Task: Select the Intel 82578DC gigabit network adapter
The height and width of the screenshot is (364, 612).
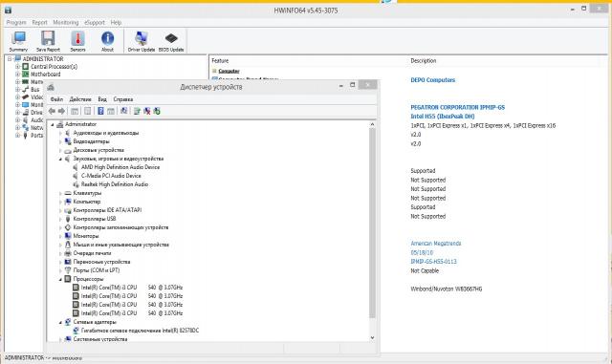Action: 140,331
